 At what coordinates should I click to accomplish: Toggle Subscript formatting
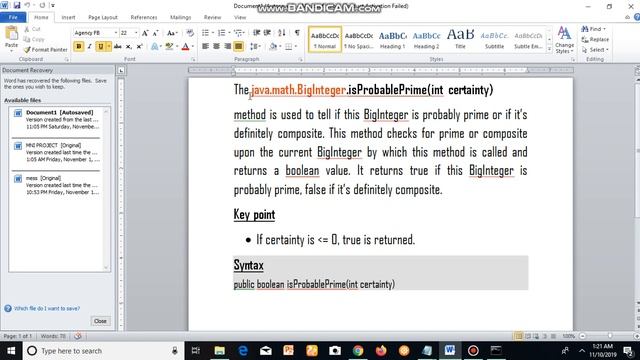coord(129,47)
